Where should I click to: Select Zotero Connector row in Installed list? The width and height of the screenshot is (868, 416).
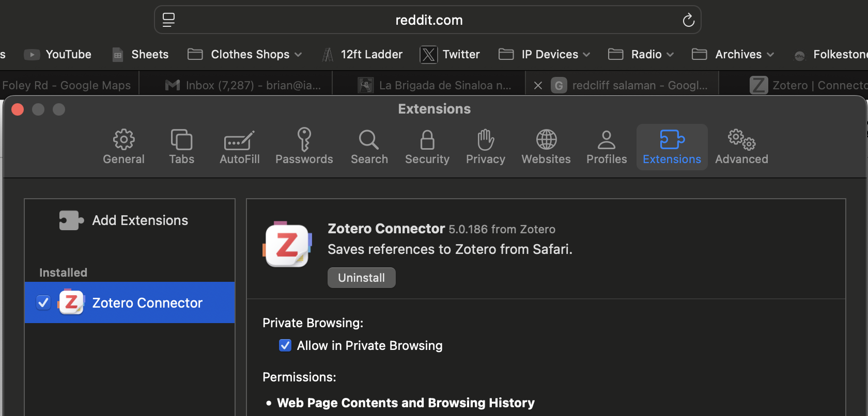pyautogui.click(x=130, y=302)
